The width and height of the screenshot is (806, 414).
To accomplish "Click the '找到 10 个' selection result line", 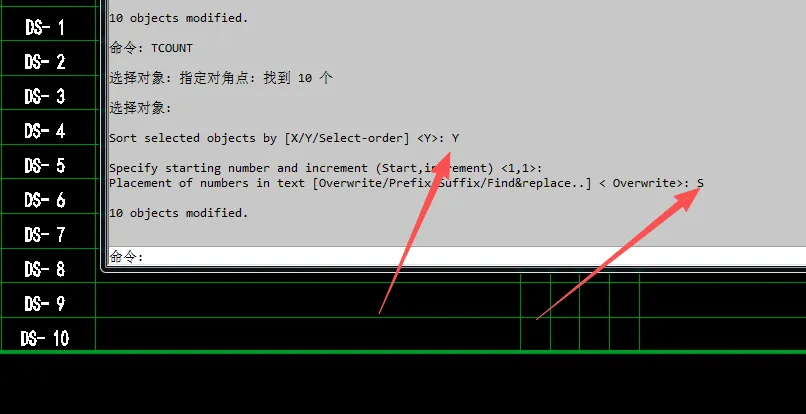I will click(x=221, y=78).
